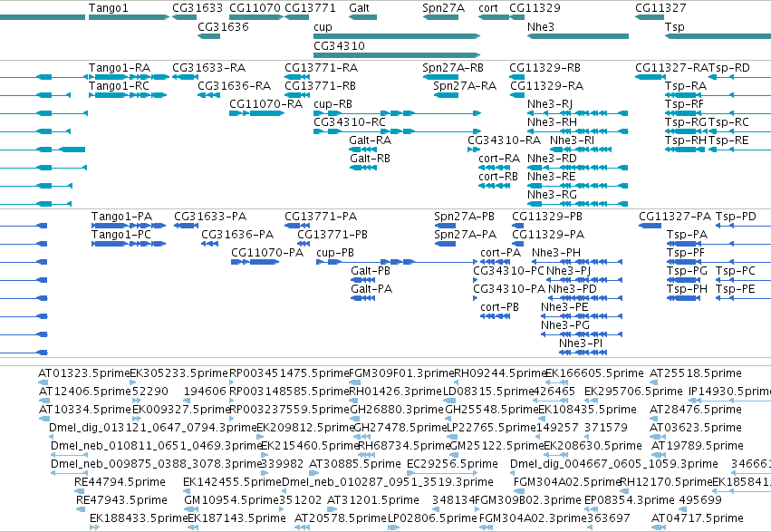The height and width of the screenshot is (532, 771).
Task: Select the Nhe3-RI transcript
Action: (581, 150)
